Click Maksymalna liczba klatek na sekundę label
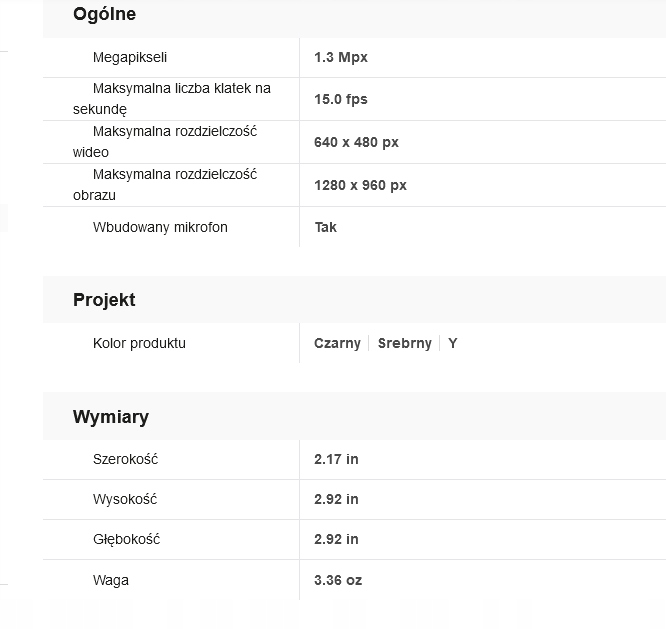 click(x=172, y=99)
